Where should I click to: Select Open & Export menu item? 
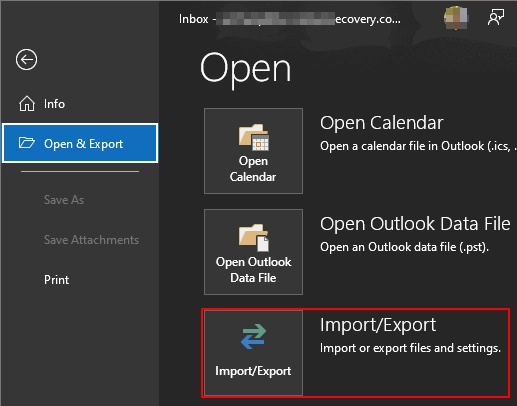click(x=80, y=143)
